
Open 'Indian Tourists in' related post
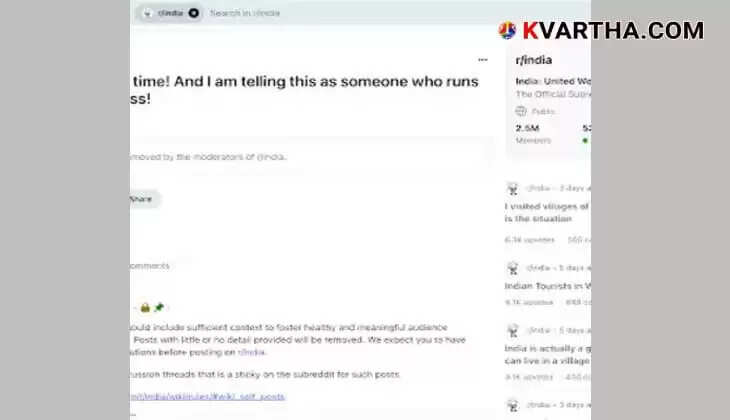click(x=548, y=286)
